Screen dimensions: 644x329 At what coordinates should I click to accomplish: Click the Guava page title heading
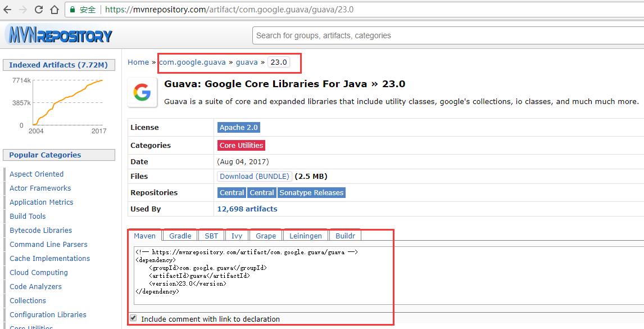point(284,84)
